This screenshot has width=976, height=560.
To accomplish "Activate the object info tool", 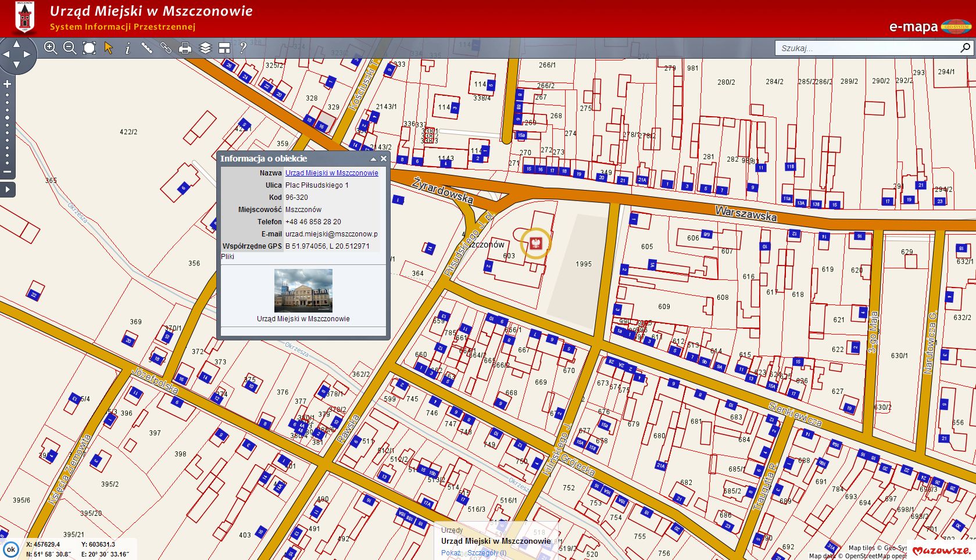I will 128,48.
